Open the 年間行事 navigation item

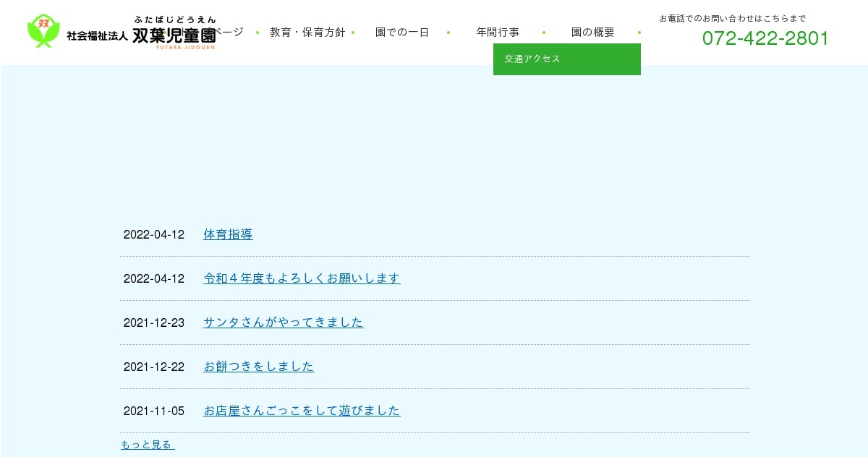point(498,33)
